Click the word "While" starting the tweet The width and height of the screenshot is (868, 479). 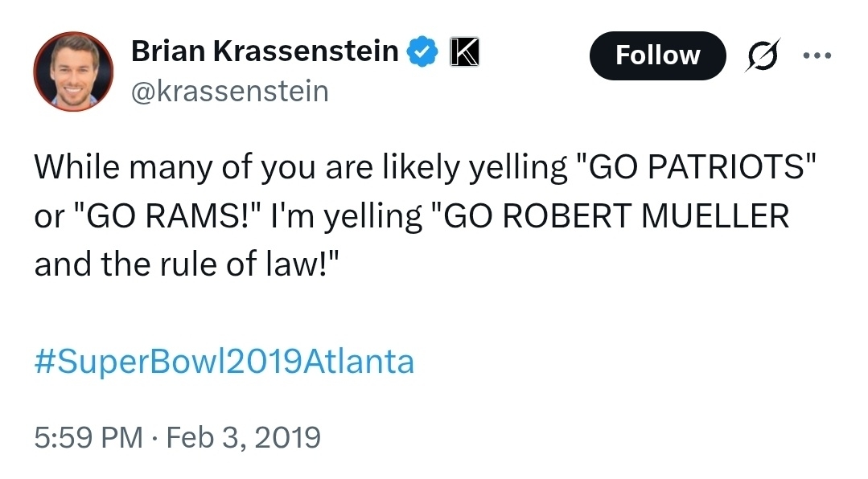pyautogui.click(x=76, y=167)
